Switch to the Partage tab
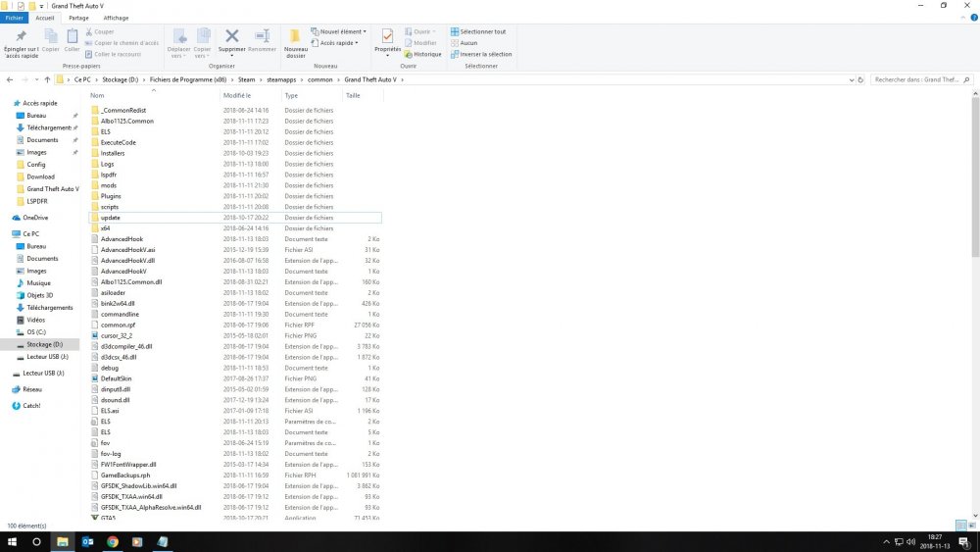The image size is (980, 552). (x=78, y=18)
